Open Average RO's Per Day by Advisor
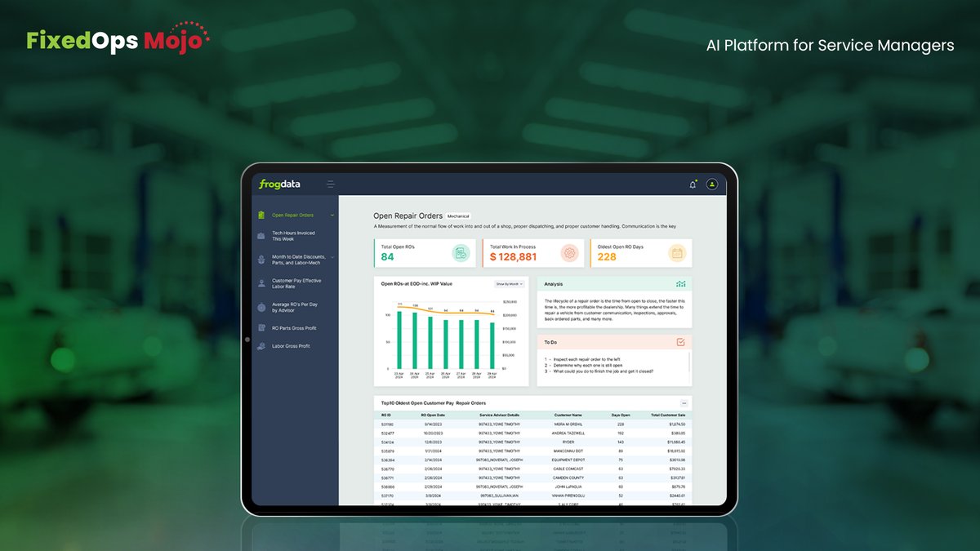 pyautogui.click(x=295, y=307)
